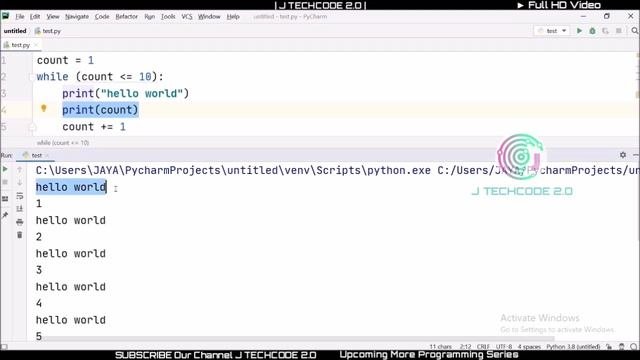Open the VCS menu
Viewport: 640px width, 360px height.
point(187,16)
